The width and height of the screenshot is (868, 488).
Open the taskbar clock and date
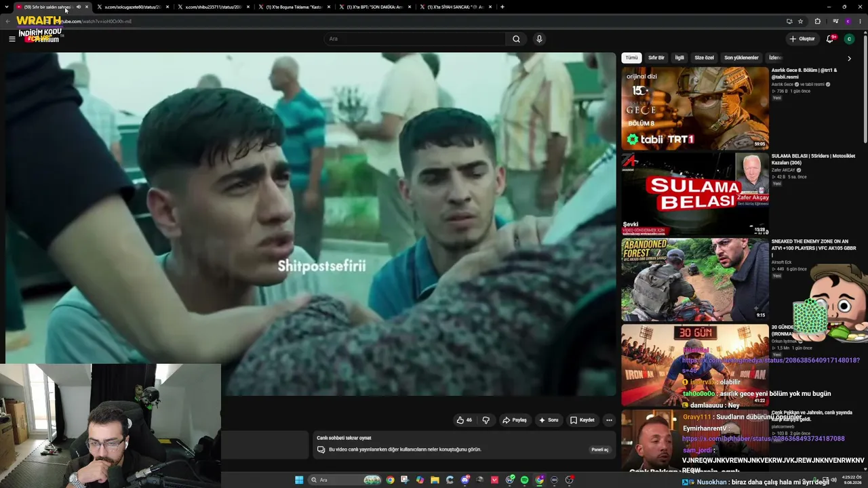(851, 480)
